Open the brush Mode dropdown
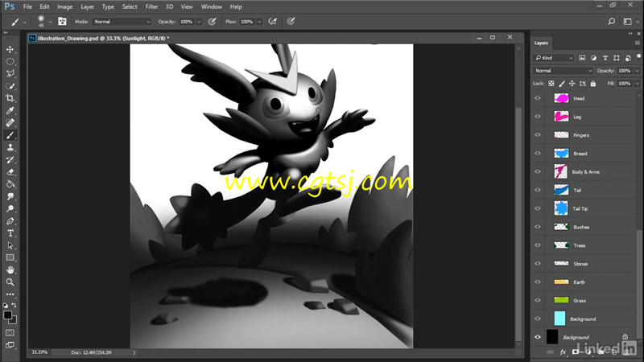 (122, 22)
